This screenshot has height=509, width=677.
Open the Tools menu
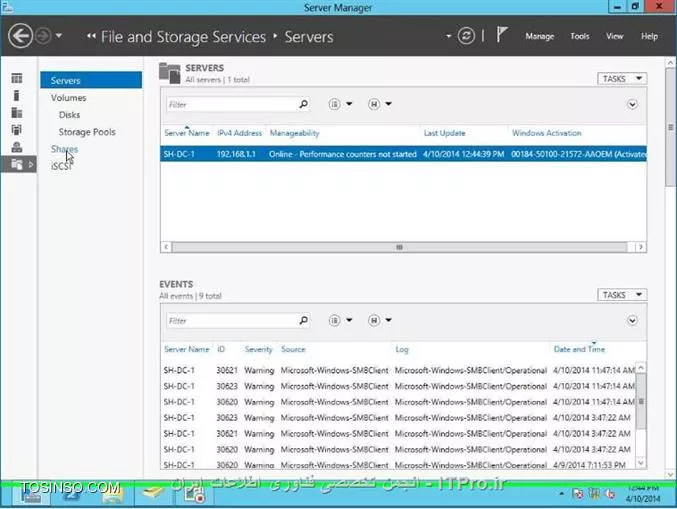coord(579,36)
